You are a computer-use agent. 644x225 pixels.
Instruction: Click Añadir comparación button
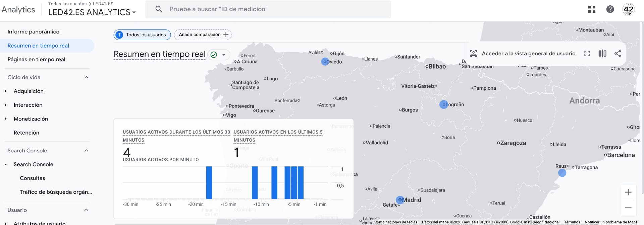pos(203,34)
